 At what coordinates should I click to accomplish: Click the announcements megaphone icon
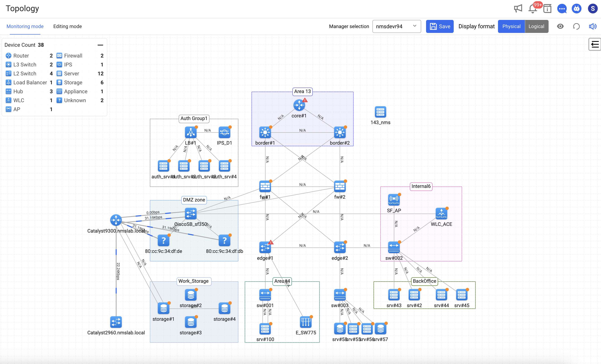[518, 9]
